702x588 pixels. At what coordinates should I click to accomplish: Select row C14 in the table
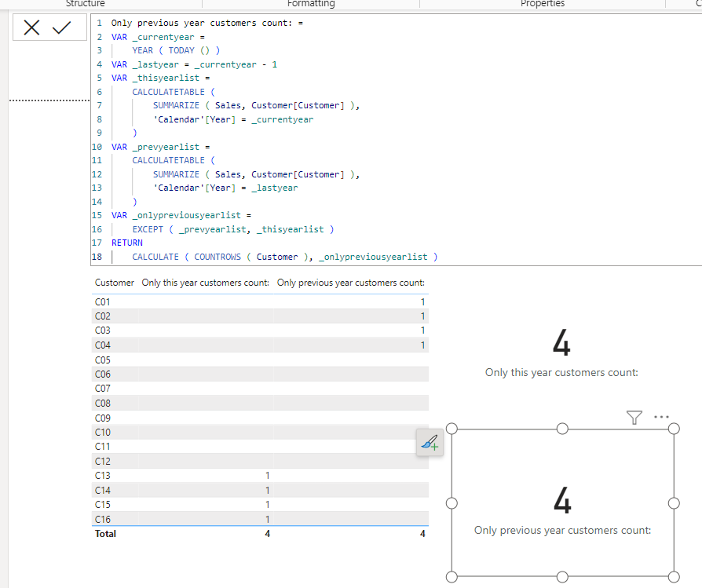pos(260,490)
